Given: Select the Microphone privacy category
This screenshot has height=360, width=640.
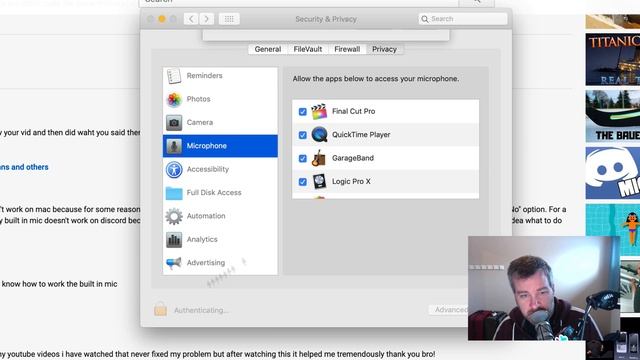Looking at the screenshot, I should tap(220, 146).
